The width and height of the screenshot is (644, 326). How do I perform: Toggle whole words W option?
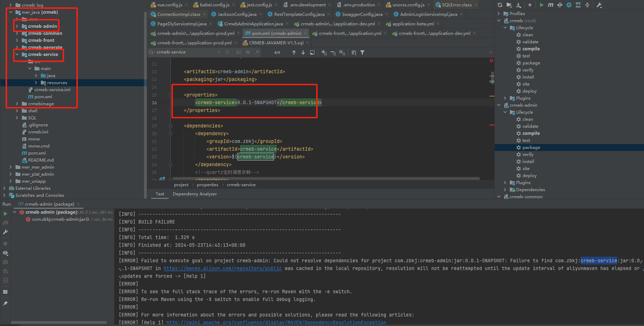248,52
